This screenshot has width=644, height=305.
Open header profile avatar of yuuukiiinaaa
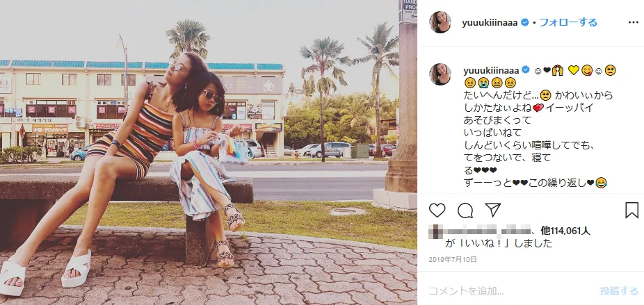440,22
